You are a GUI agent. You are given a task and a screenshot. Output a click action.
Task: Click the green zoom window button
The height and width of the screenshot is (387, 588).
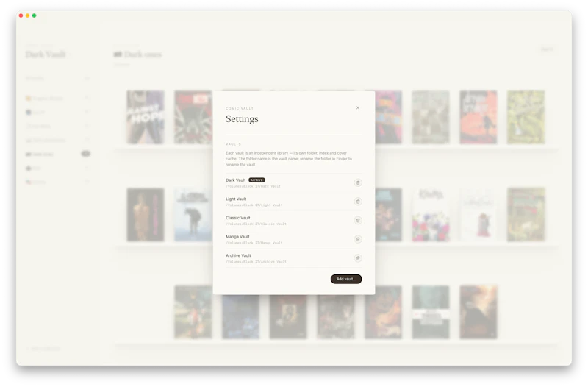34,15
